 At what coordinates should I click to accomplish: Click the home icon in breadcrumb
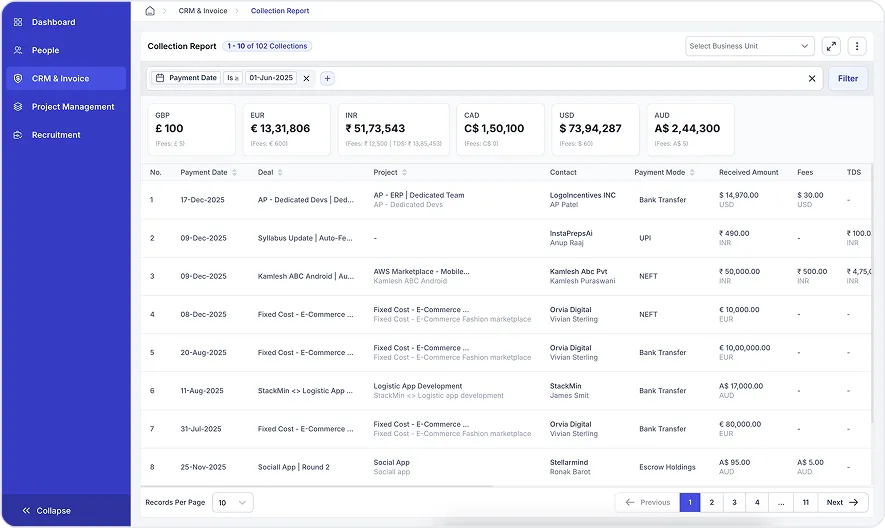[x=150, y=11]
